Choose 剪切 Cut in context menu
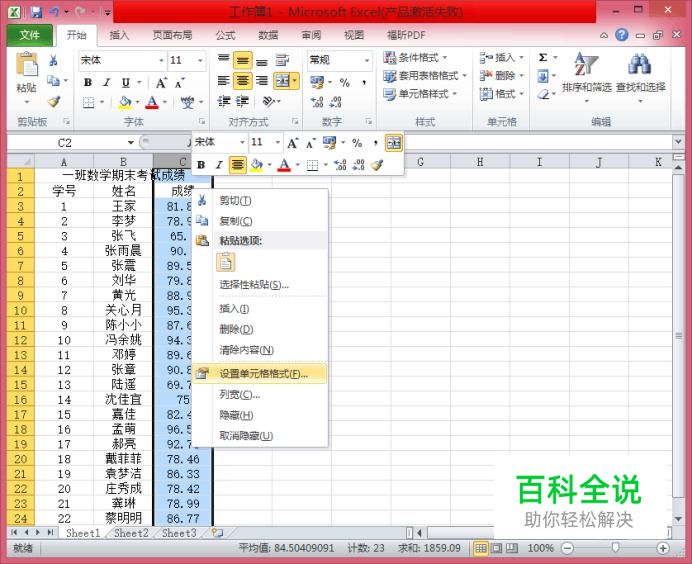The width and height of the screenshot is (692, 564). (x=260, y=201)
